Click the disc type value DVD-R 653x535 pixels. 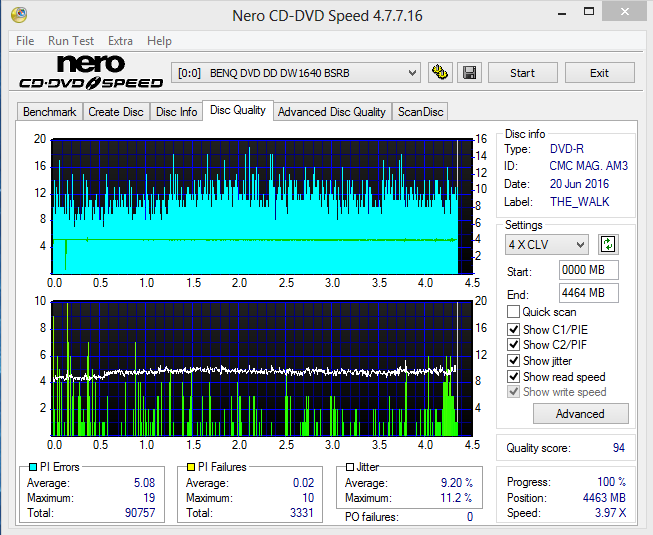(567, 149)
